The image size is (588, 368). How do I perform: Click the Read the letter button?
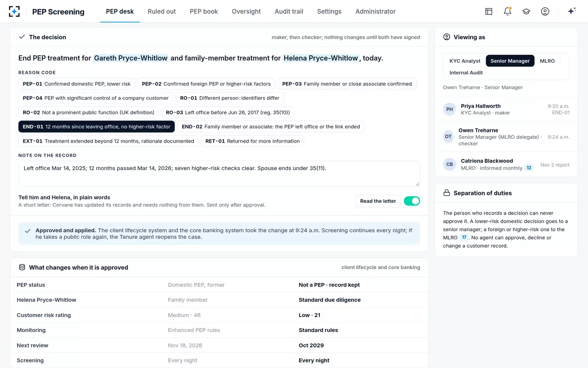tap(378, 201)
